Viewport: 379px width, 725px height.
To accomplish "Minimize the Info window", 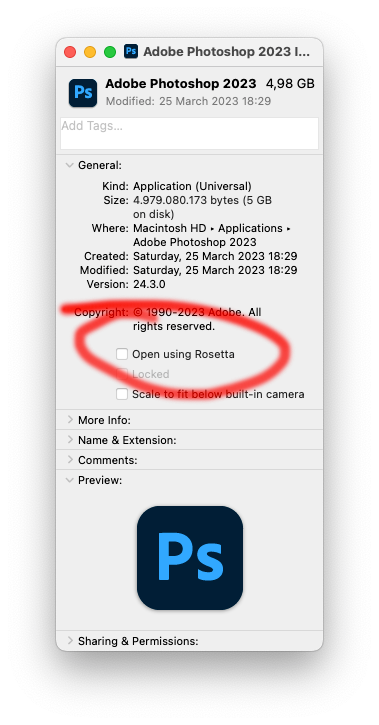I will 90,52.
